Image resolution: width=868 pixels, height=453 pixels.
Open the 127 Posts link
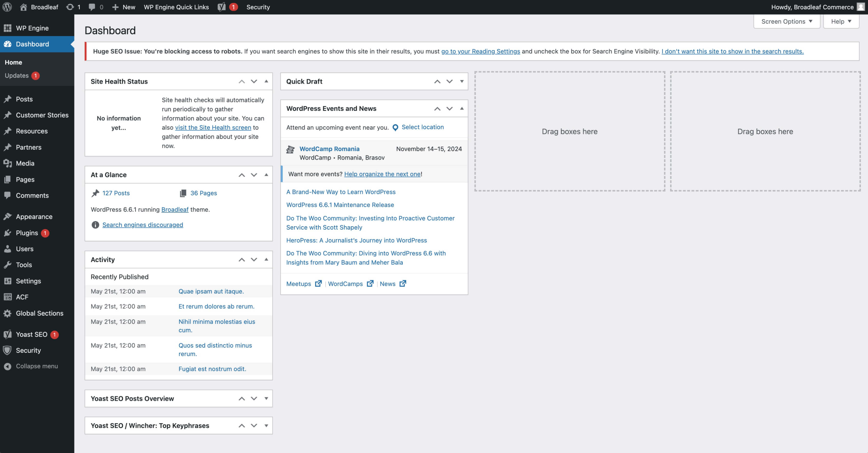[116, 193]
